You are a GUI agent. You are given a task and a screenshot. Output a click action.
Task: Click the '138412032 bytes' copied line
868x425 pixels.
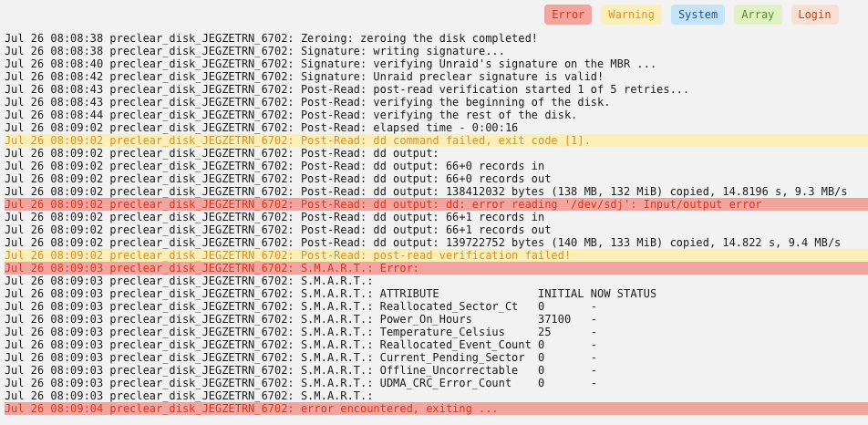coord(427,192)
